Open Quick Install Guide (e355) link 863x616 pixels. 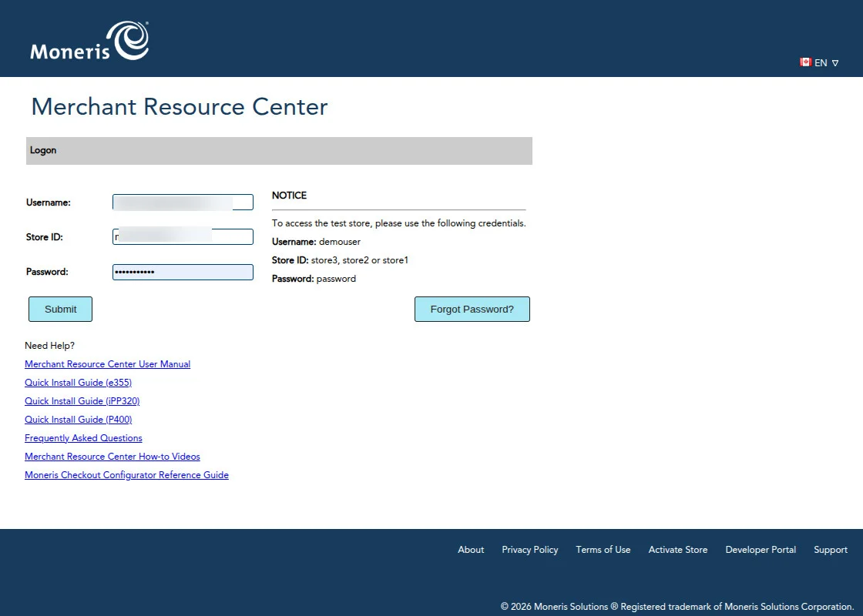point(78,382)
